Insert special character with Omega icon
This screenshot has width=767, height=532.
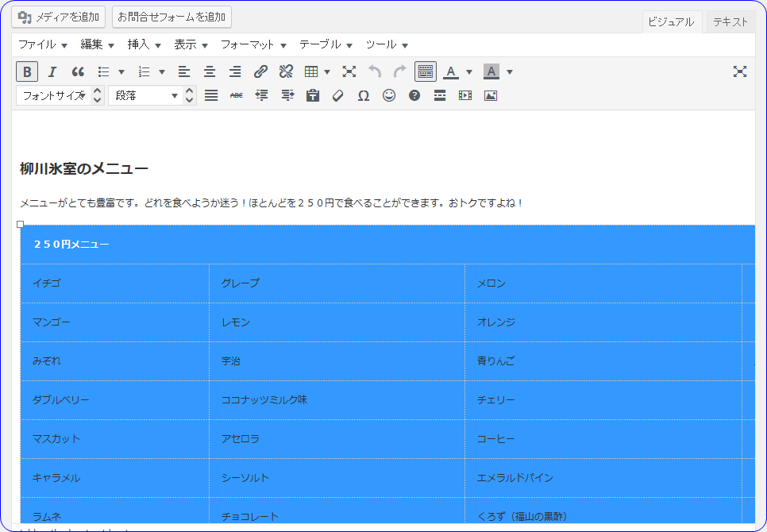364,95
